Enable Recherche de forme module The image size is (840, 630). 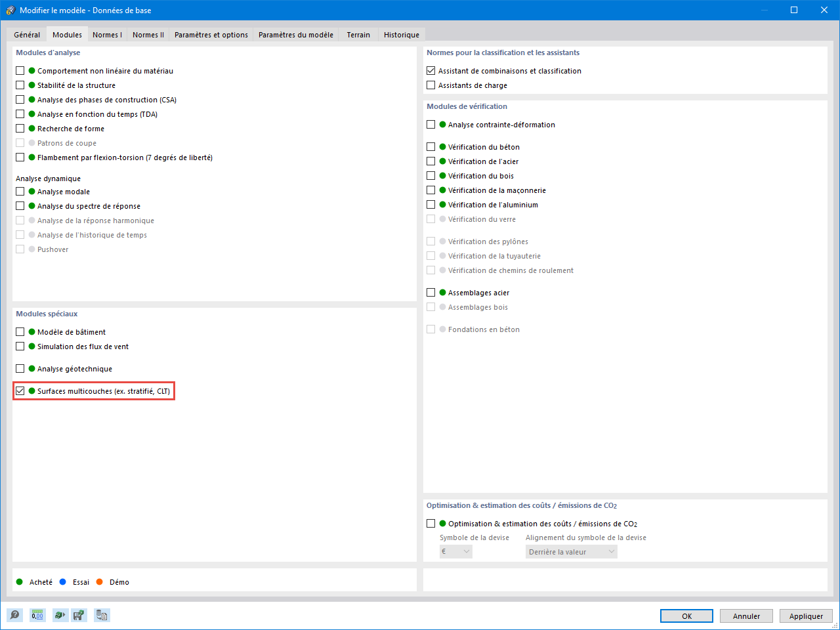tap(20, 129)
